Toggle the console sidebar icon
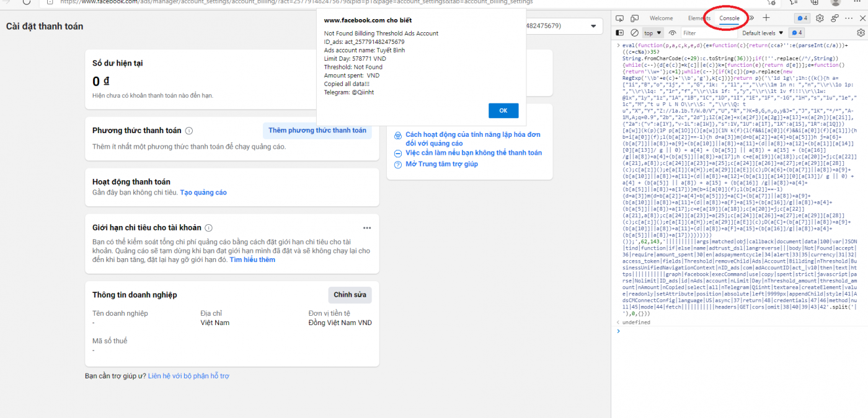 620,33
